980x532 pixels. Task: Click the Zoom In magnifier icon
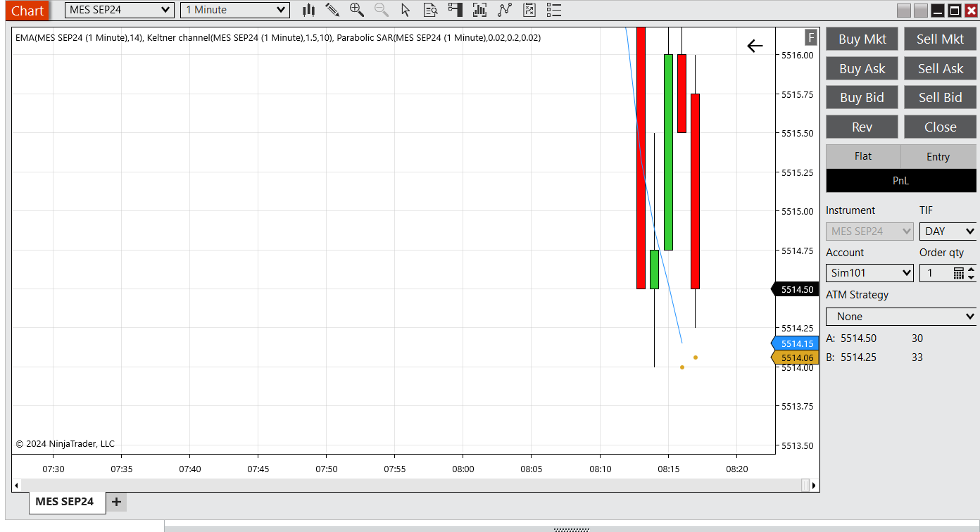point(357,10)
